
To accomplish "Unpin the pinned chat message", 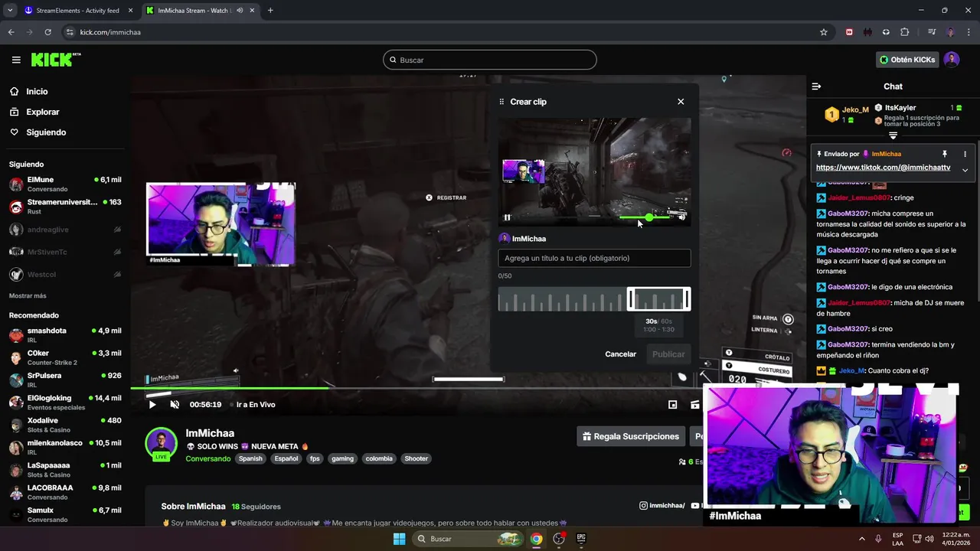I will 945,154.
